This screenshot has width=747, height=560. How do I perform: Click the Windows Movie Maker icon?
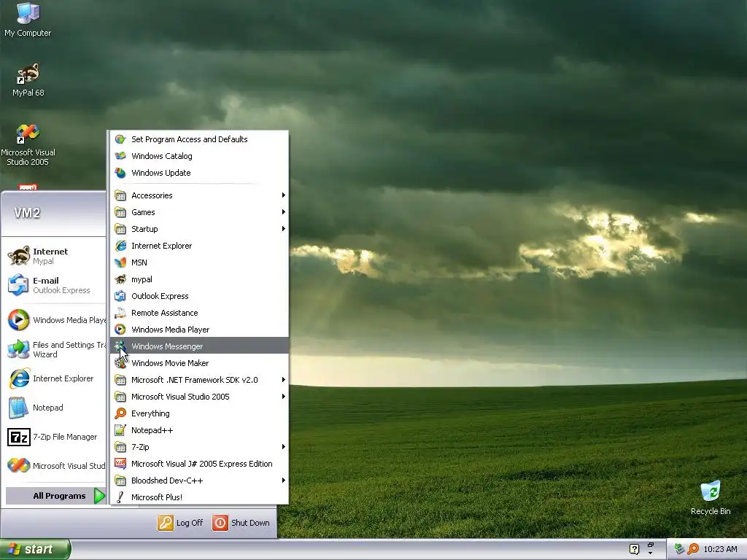click(x=120, y=363)
